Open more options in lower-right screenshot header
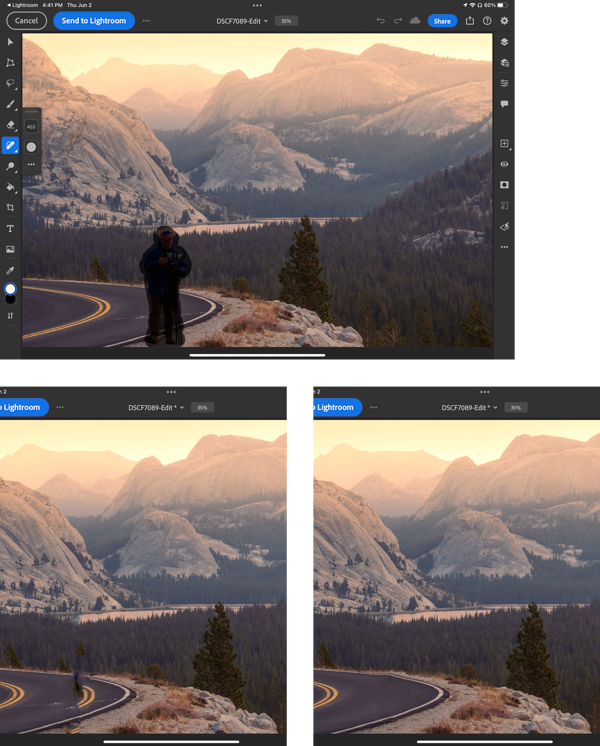Screen dimensions: 600x746 [x=374, y=407]
